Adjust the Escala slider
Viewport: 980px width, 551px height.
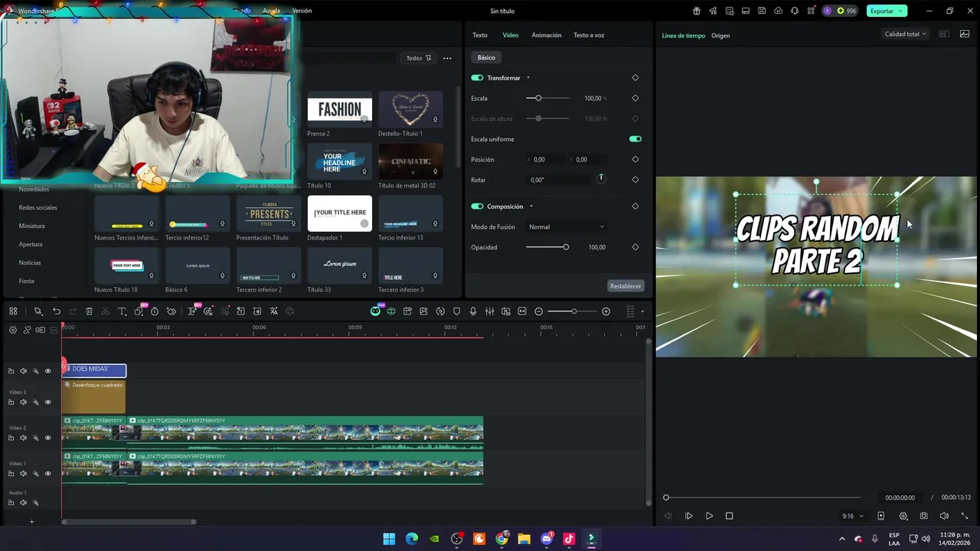click(547, 98)
